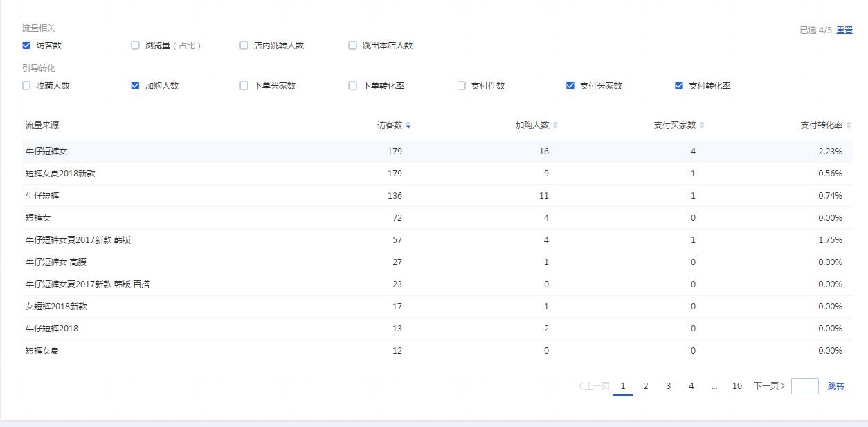Image resolution: width=868 pixels, height=427 pixels.
Task: Click sort icon beside 加购人数 header
Action: click(x=555, y=125)
